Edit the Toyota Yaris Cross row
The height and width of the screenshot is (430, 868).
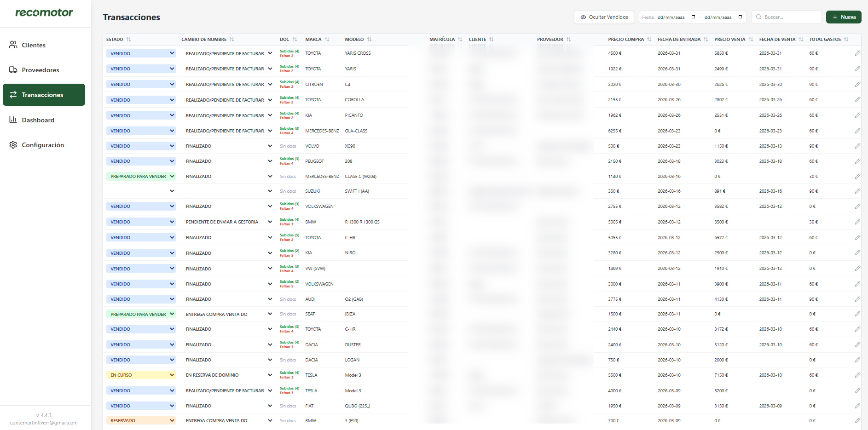click(x=857, y=53)
